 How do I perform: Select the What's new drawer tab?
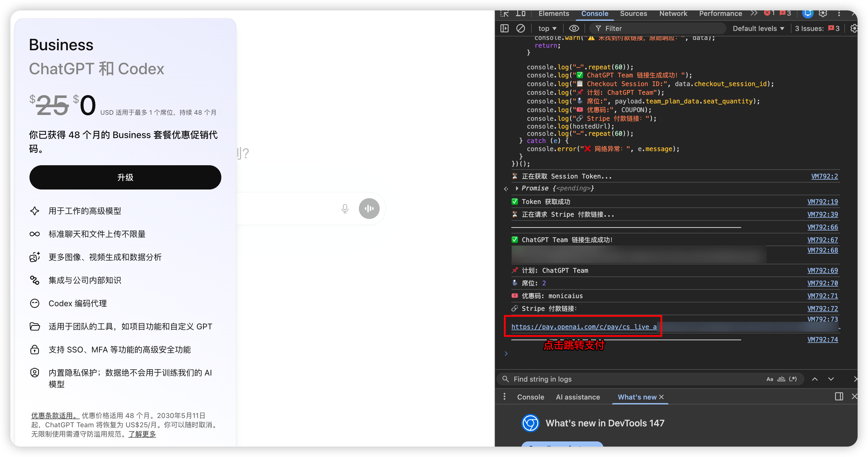[637, 397]
